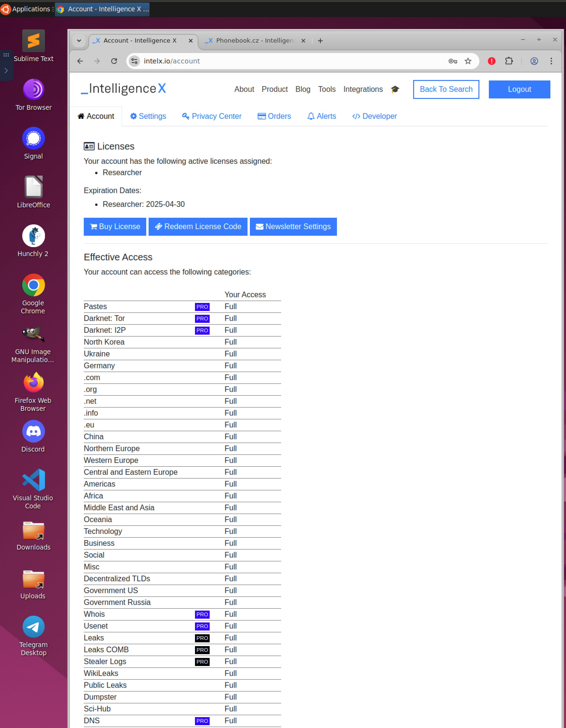Click the graduation cap icon in navbar
Screen dimensions: 566x728
[x=395, y=89]
